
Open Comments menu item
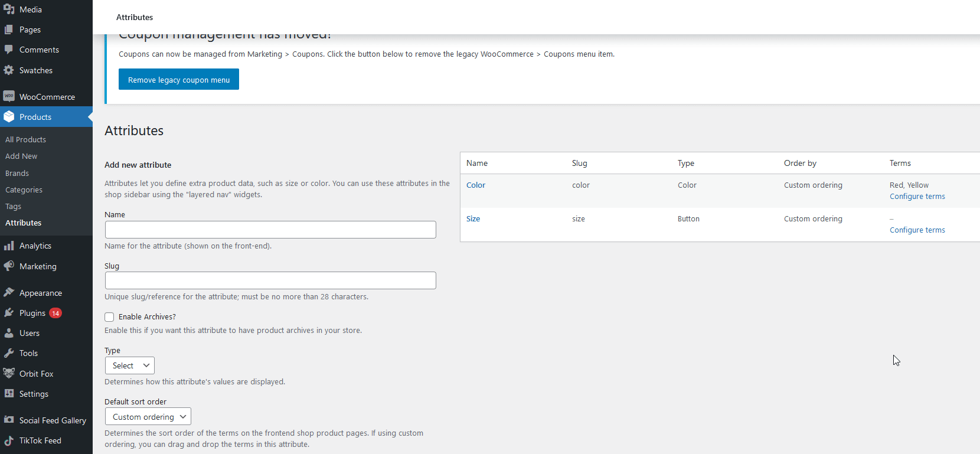(39, 50)
